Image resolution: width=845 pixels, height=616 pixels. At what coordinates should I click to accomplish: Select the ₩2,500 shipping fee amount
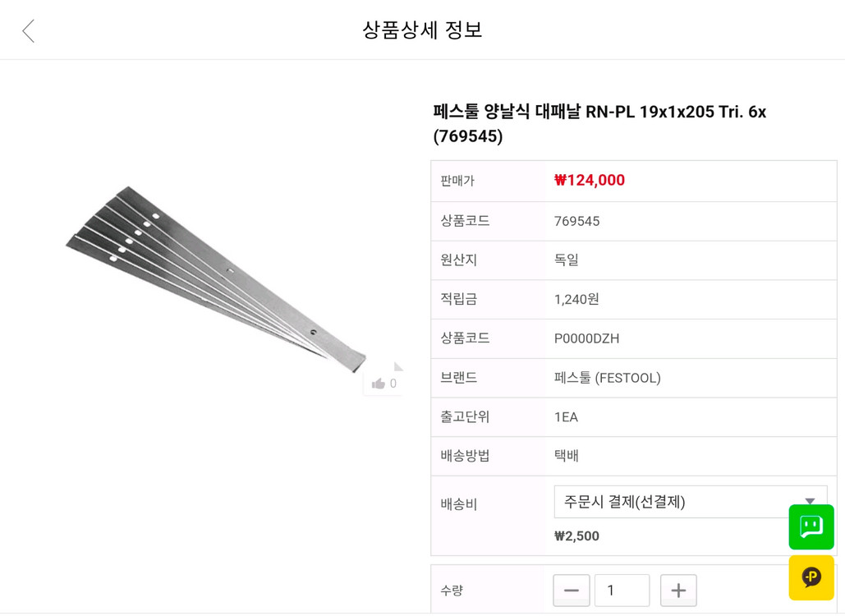578,536
